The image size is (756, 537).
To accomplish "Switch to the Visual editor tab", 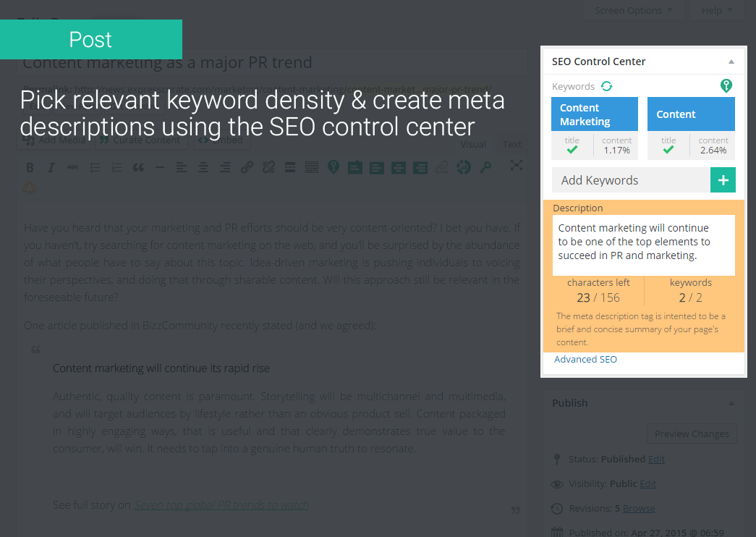I will [473, 144].
